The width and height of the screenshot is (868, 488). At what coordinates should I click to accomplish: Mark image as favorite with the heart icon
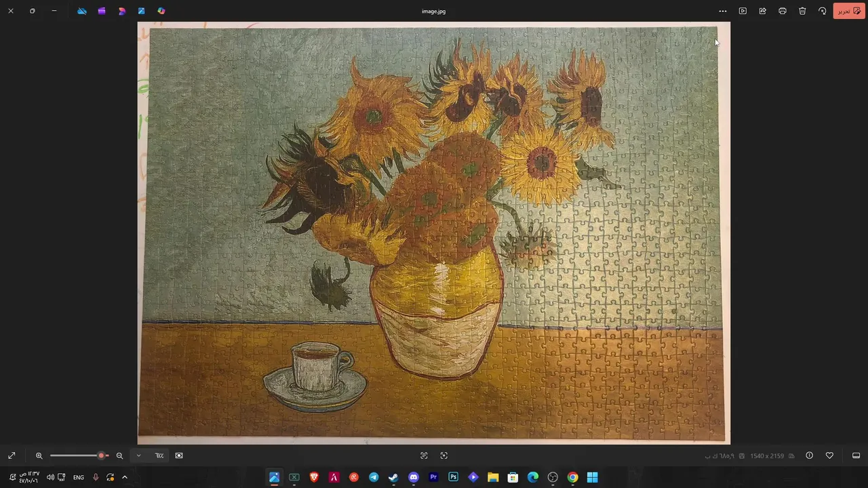point(829,455)
